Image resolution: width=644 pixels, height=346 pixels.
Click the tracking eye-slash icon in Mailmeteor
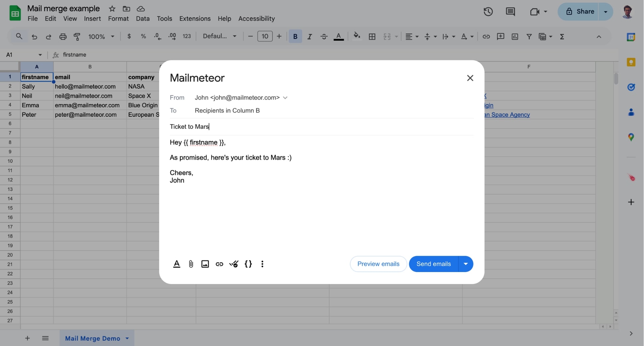234,264
